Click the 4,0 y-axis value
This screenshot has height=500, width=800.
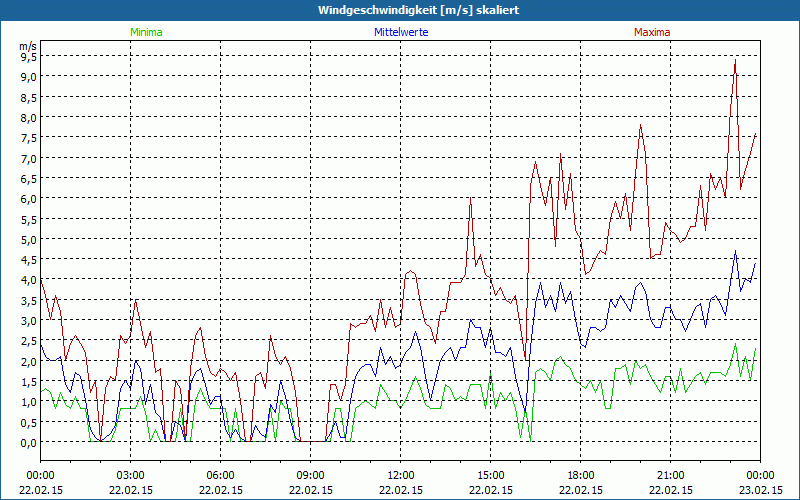click(x=28, y=280)
